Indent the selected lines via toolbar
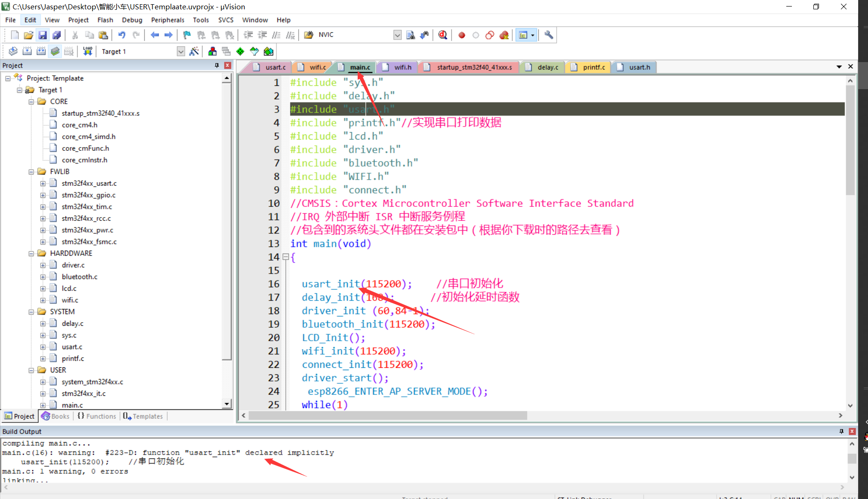 point(248,35)
